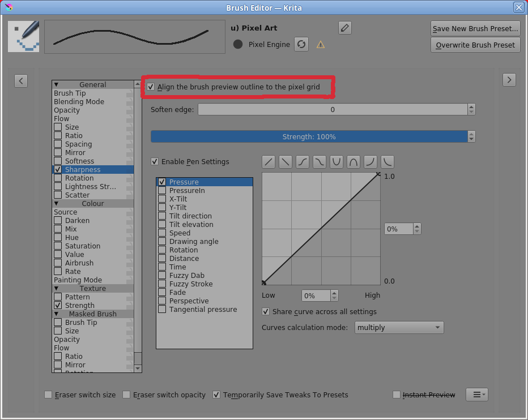Open the hamburger menu at bottom right
Image resolution: width=528 pixels, height=420 pixels.
[x=477, y=395]
